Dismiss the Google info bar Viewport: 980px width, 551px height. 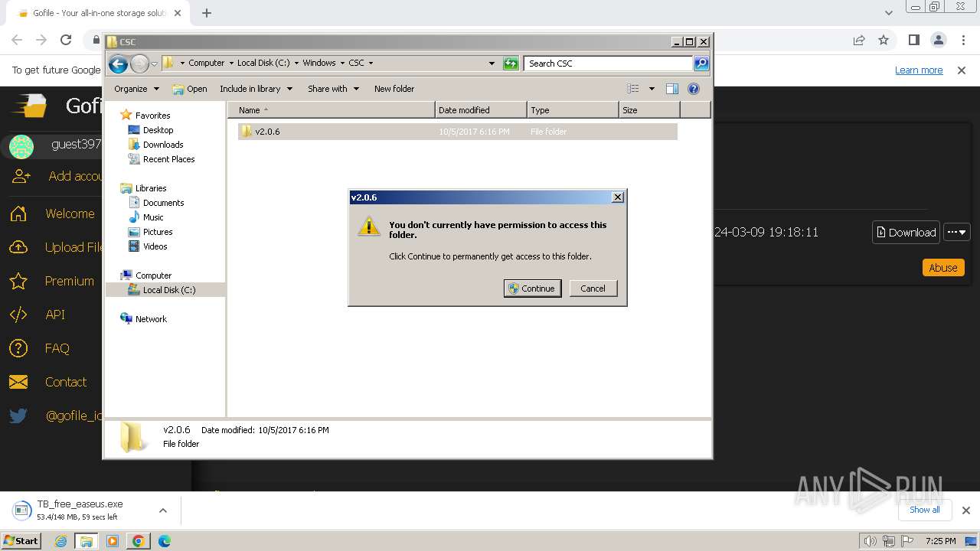pos(962,70)
